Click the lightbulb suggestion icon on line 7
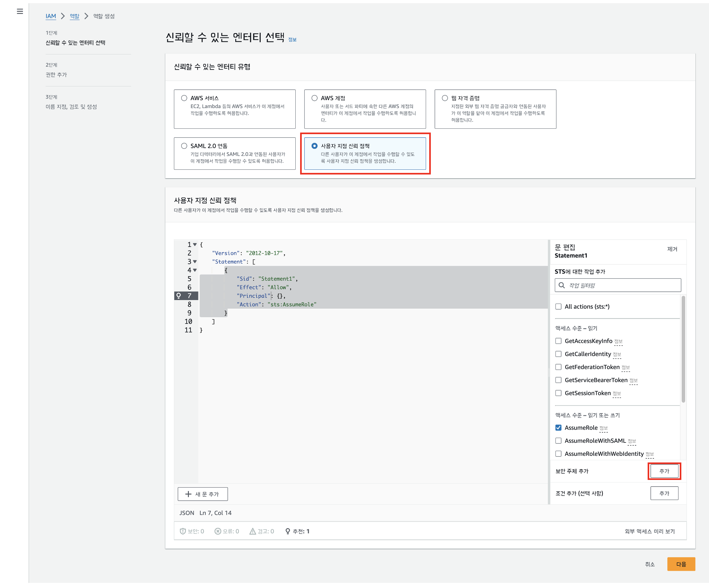709x588 pixels. [x=179, y=296]
